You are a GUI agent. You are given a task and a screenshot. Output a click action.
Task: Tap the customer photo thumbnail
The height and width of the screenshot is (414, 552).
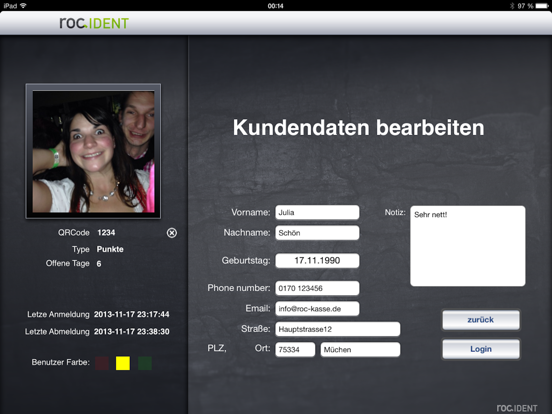[x=93, y=151]
